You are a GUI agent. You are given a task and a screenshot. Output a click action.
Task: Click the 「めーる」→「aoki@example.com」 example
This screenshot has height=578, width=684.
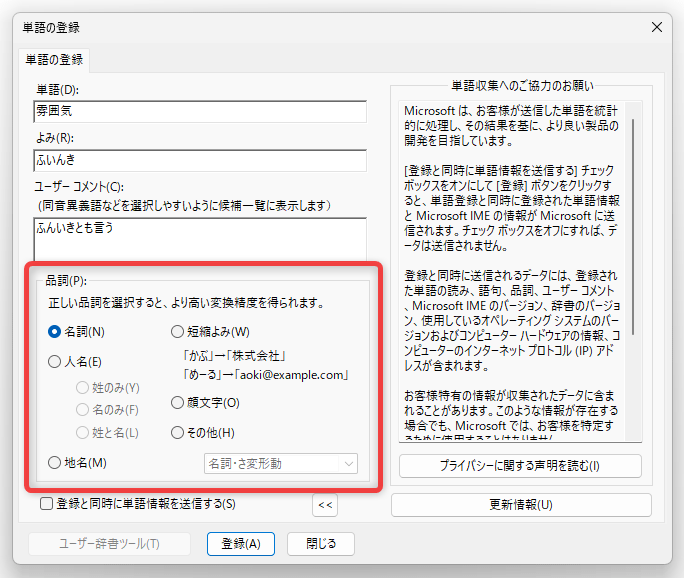[266, 375]
